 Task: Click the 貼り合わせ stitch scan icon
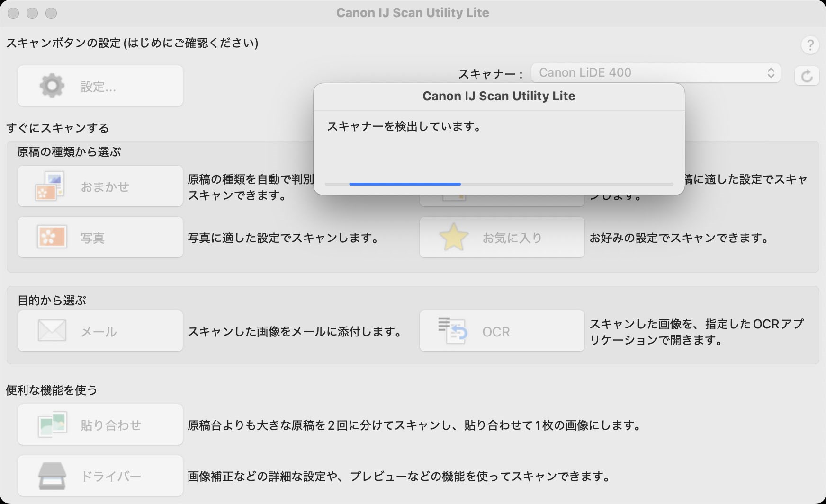point(52,424)
